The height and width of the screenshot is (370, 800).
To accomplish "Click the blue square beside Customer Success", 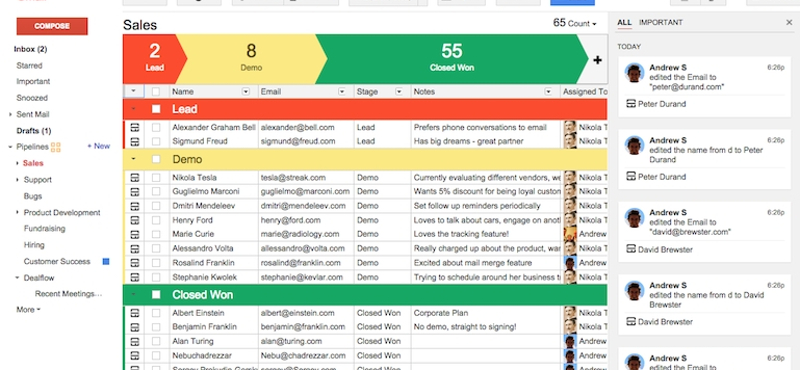I will tap(106, 261).
